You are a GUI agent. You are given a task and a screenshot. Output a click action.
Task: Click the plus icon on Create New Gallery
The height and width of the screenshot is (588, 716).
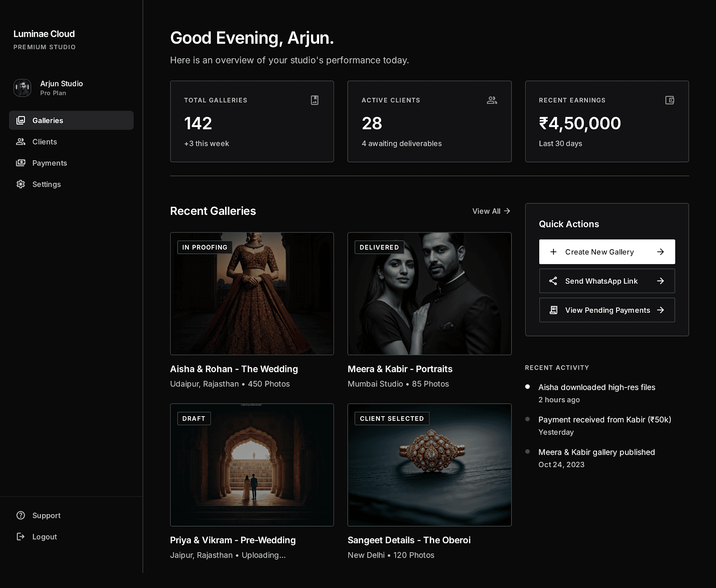(554, 252)
